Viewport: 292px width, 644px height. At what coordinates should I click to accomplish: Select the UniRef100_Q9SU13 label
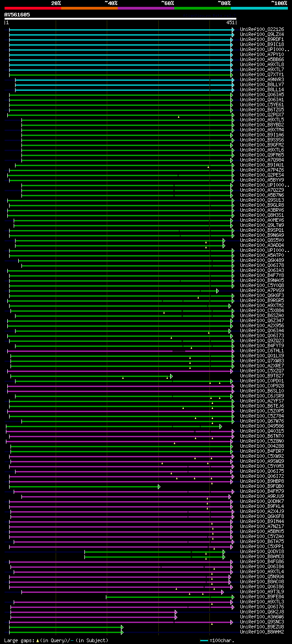click(262, 200)
